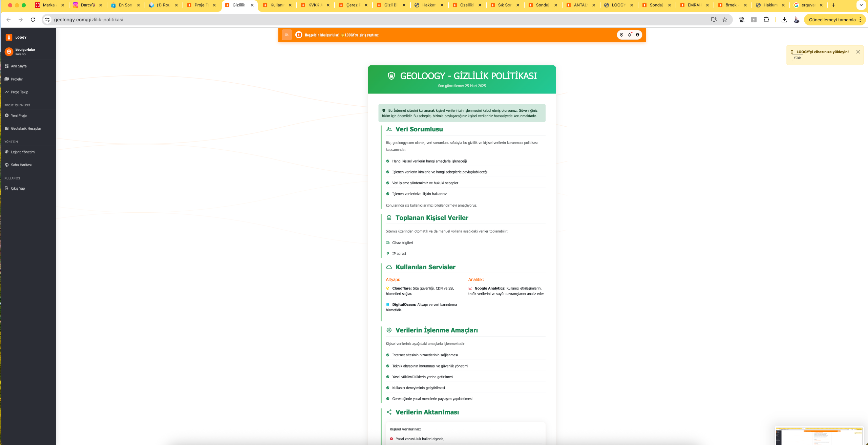The height and width of the screenshot is (445, 868).
Task: Dismiss the LOOGY install notification
Action: pyautogui.click(x=858, y=52)
